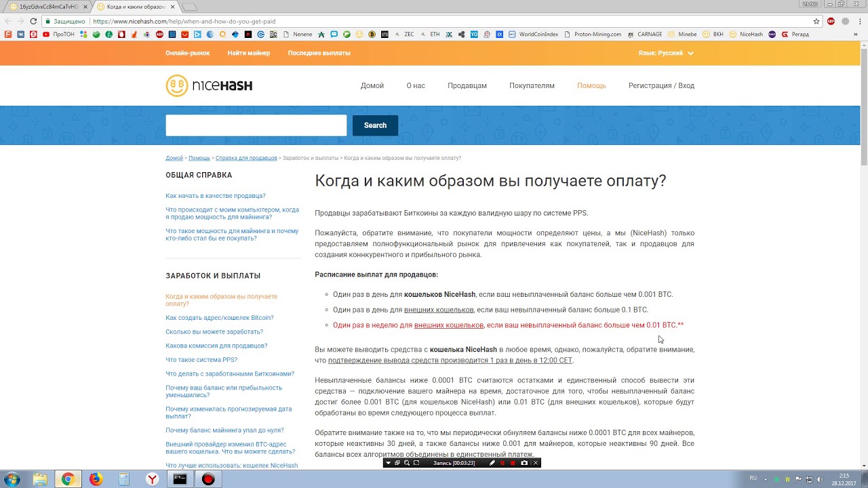Click the new tab button
Image resolution: width=868 pixels, height=488 pixels.
(x=190, y=6)
